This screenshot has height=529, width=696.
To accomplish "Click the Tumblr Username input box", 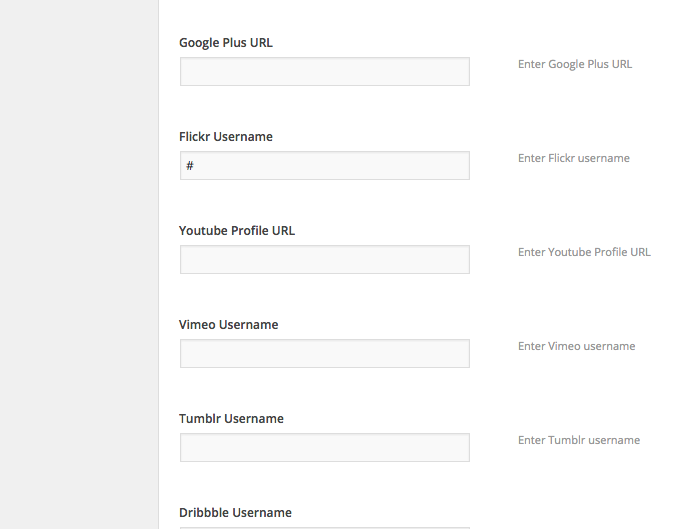I will click(324, 448).
